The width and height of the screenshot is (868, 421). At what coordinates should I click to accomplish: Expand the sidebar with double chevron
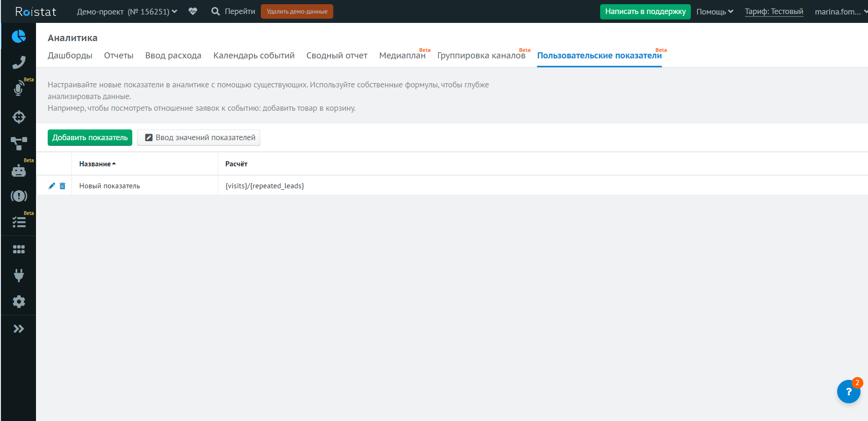pyautogui.click(x=19, y=329)
